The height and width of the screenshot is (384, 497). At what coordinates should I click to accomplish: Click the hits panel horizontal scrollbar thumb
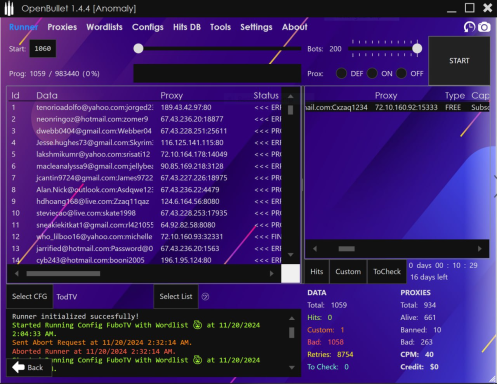click(347, 249)
